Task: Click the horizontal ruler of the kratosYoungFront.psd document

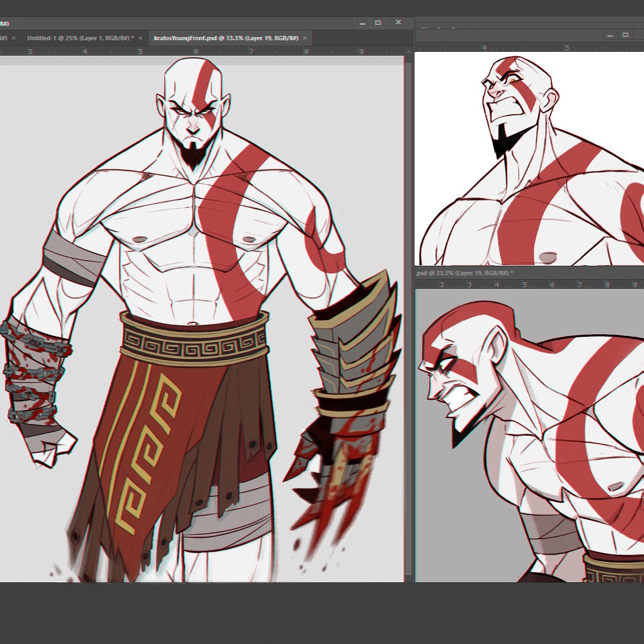Action: pyautogui.click(x=202, y=51)
